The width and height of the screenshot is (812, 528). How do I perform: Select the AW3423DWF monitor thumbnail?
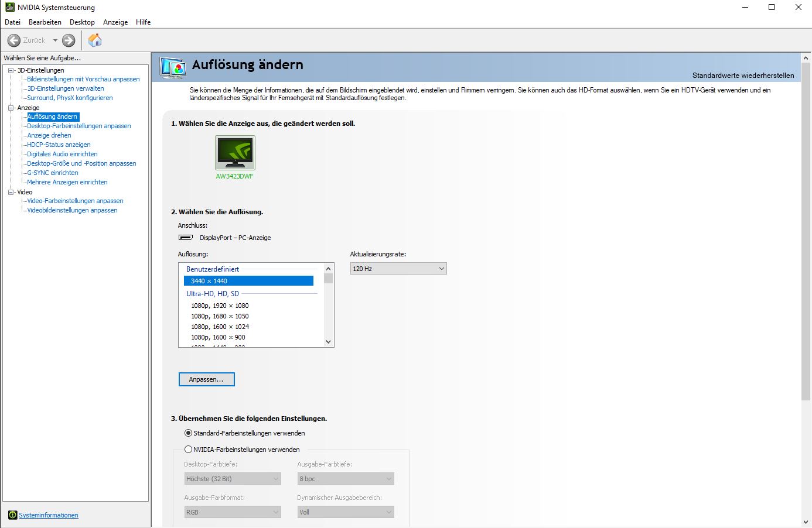[235, 153]
